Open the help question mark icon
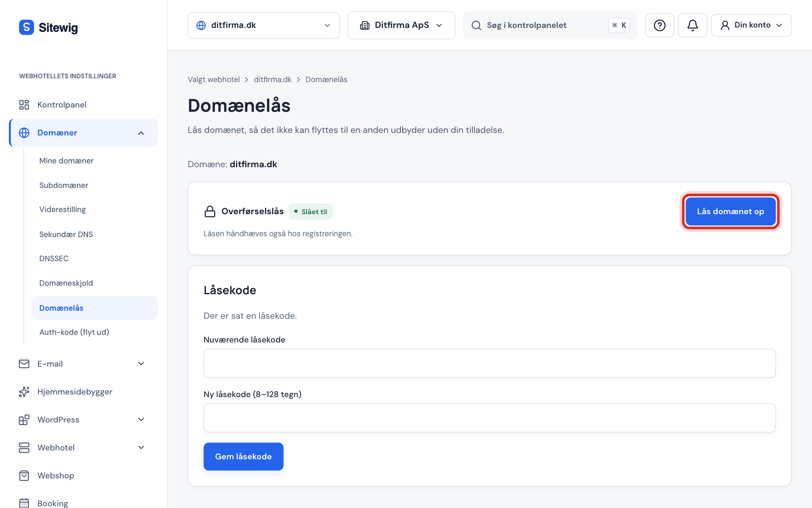The image size is (812, 508). point(659,25)
